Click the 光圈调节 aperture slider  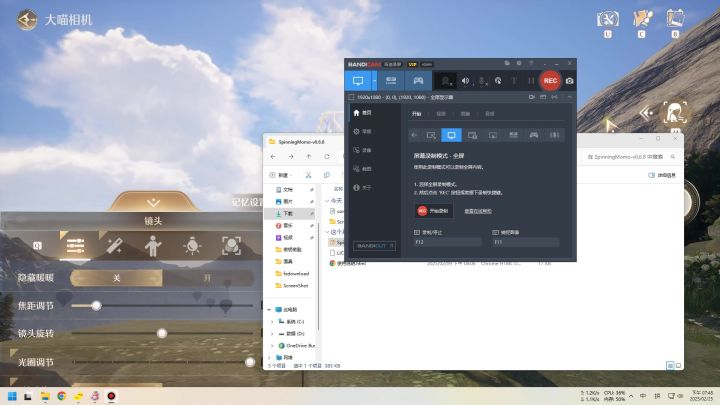point(162,362)
